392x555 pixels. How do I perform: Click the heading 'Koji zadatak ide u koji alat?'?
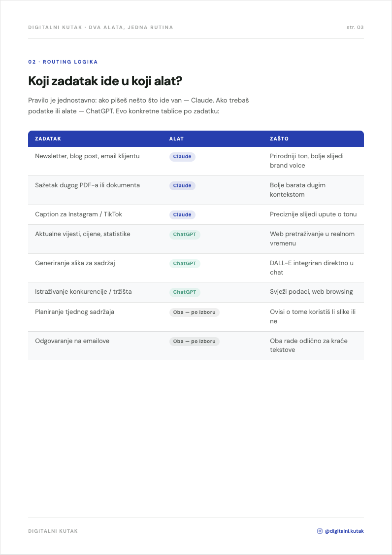click(105, 81)
